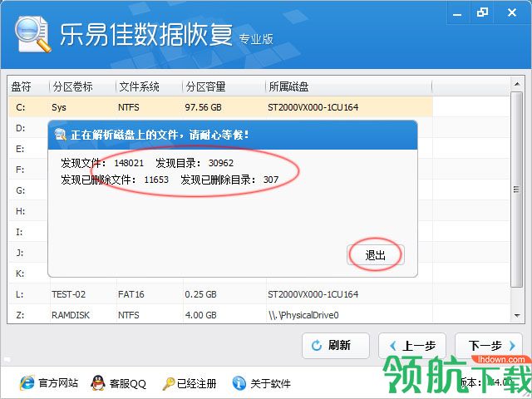Image resolution: width=532 pixels, height=399 pixels.
Task: Click the 刷新 refresh button
Action: click(336, 346)
